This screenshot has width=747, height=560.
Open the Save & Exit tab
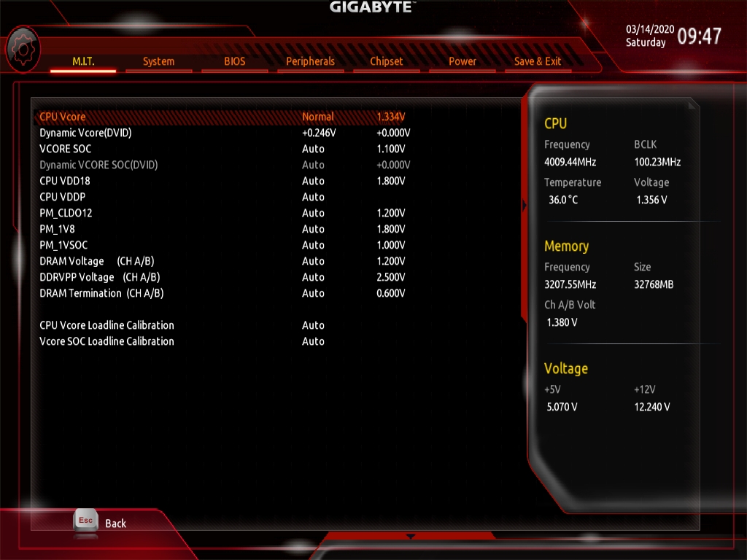tap(538, 61)
